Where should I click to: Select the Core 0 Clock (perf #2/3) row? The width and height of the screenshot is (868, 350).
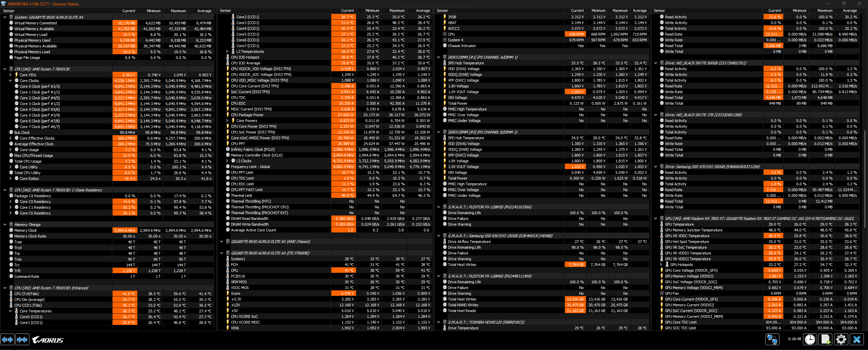coord(107,86)
